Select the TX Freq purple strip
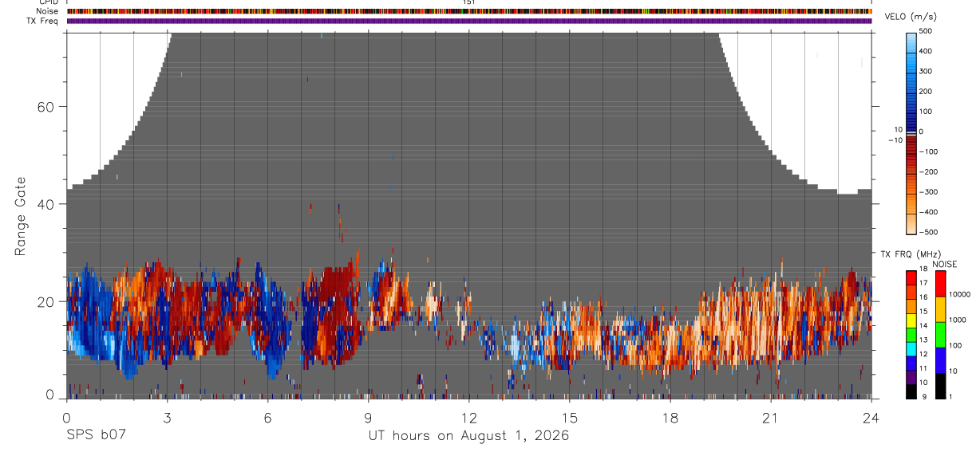 click(x=469, y=21)
